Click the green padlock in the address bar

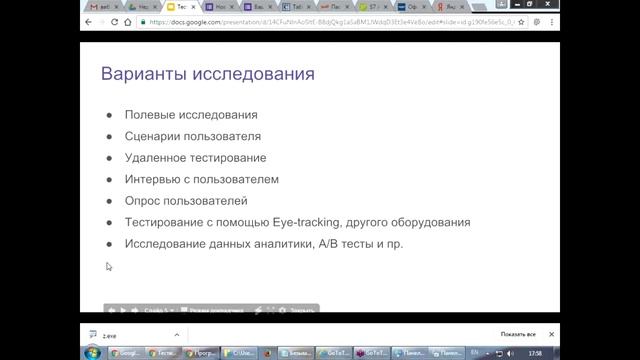143,22
